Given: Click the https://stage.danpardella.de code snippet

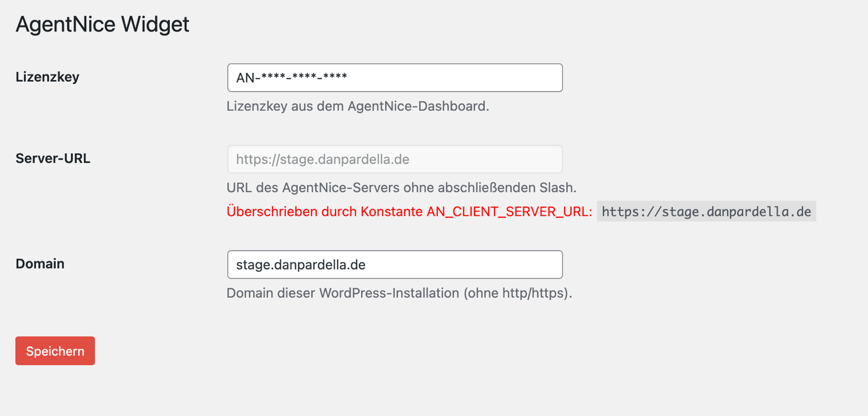Looking at the screenshot, I should pos(706,212).
